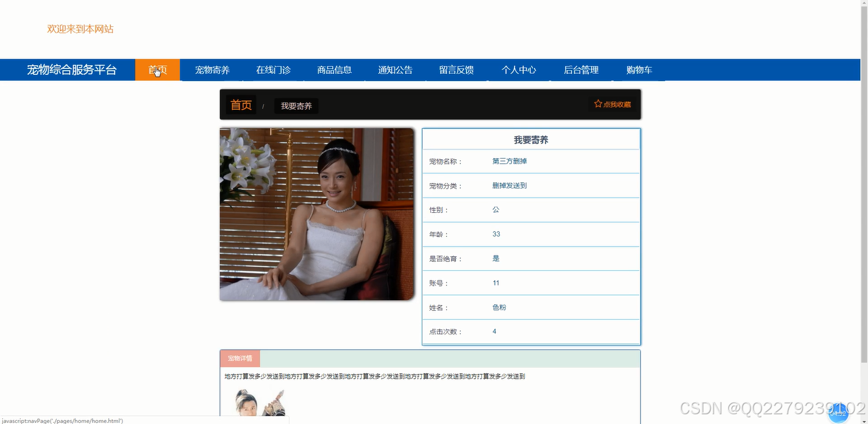Screen dimensions: 868x424
Task: Switch to the 宠物详情 tab
Action: [x=240, y=358]
